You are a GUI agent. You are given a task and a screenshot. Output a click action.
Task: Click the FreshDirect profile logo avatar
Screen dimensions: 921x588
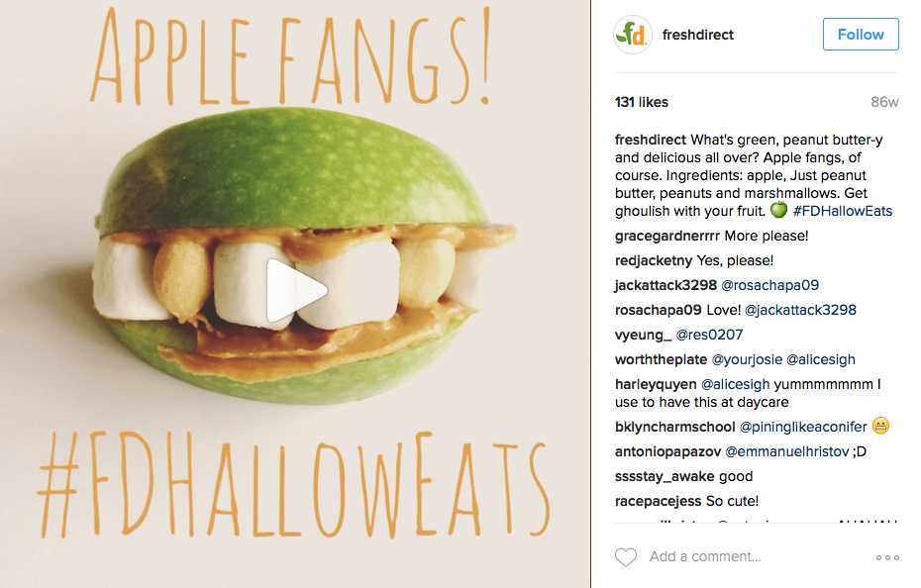pos(633,35)
